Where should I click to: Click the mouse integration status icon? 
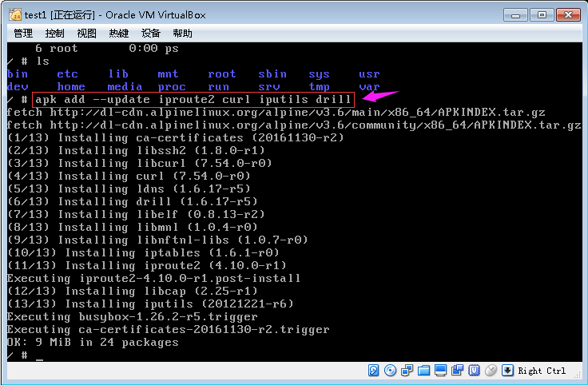pyautogui.click(x=491, y=371)
